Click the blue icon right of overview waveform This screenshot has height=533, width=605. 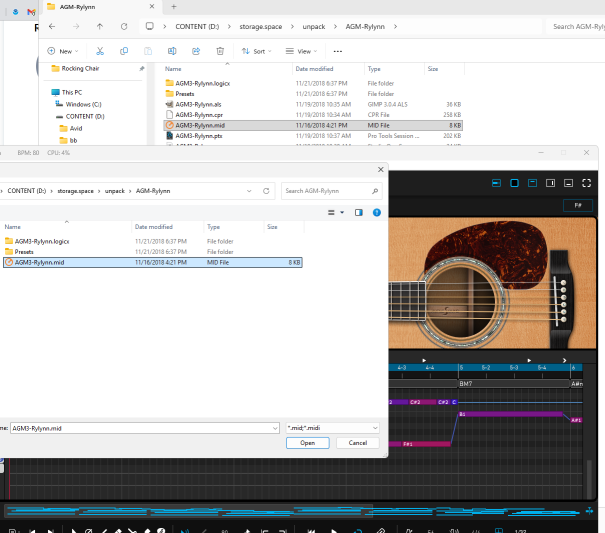coord(589,511)
